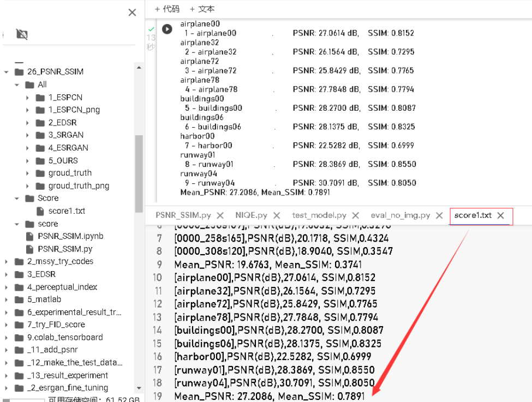
Task: Click the score1.txt file icon
Action: 40,211
